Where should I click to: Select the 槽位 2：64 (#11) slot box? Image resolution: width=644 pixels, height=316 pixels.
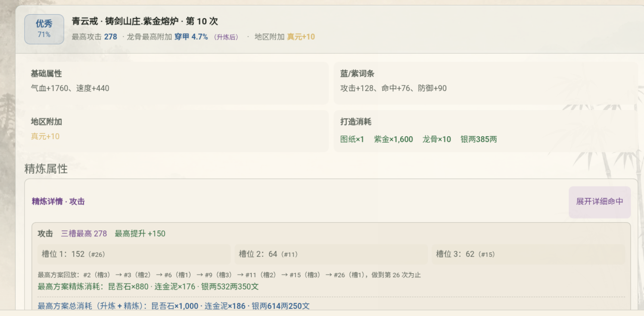(x=331, y=254)
